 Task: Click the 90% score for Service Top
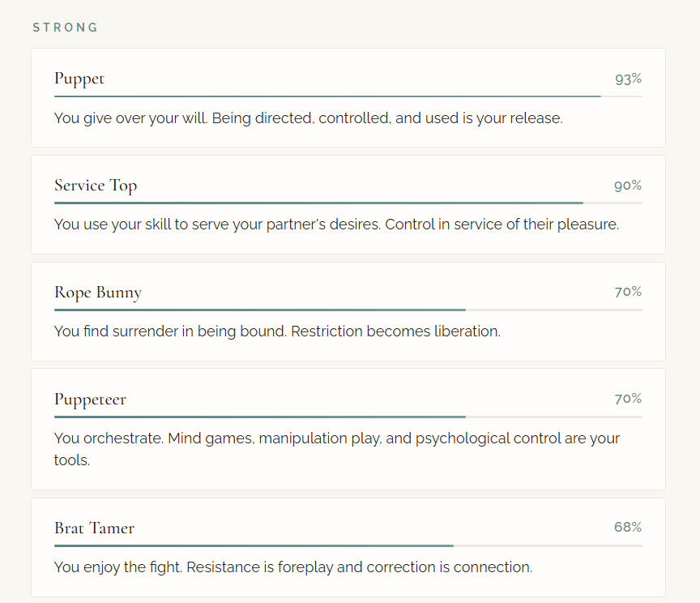(628, 186)
